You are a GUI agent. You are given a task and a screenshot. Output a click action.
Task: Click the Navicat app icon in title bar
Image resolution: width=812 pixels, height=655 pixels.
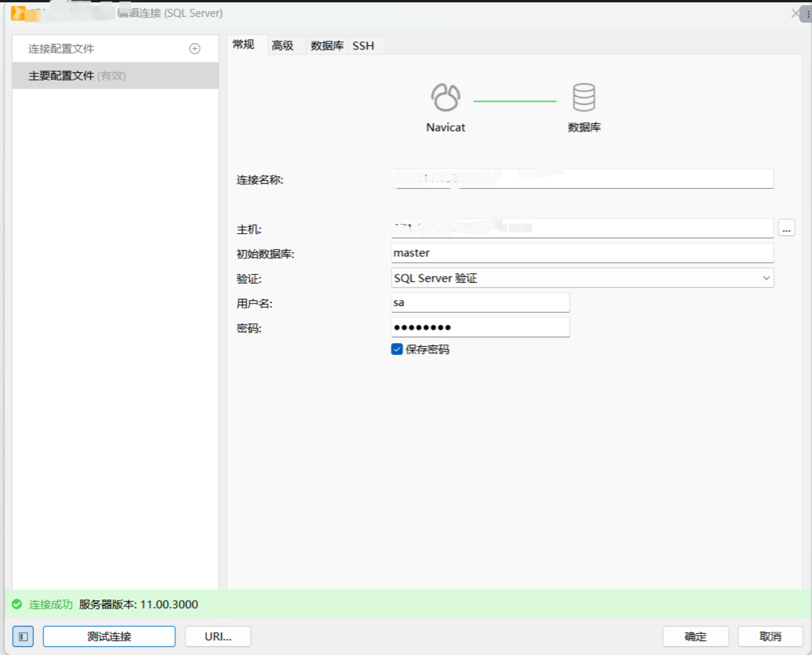[18, 13]
